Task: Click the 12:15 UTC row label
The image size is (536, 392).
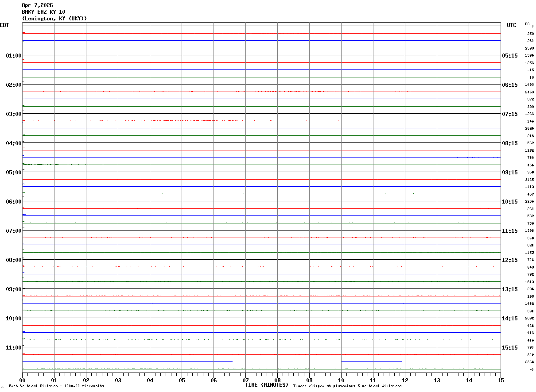Action: (510, 260)
